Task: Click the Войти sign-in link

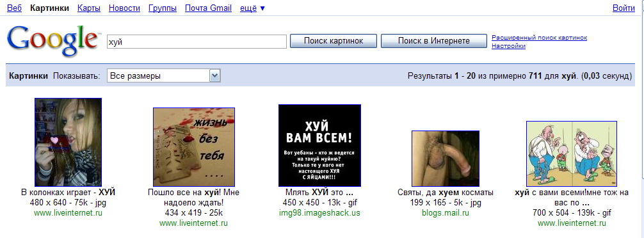Action: (x=624, y=8)
